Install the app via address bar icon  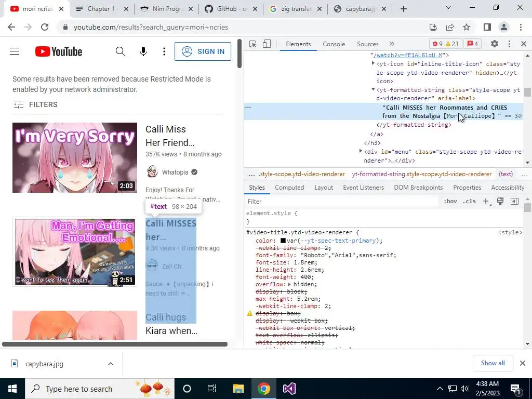point(433,27)
